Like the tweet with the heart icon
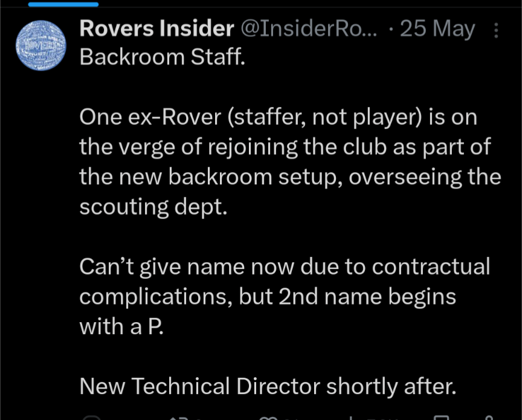Viewport: 522px width, 420px height. 268,418
